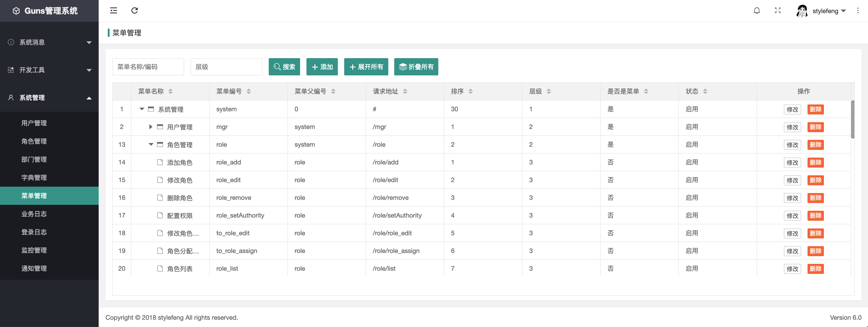
Task: Sort by 菜单父编号 column arrows
Action: point(333,91)
